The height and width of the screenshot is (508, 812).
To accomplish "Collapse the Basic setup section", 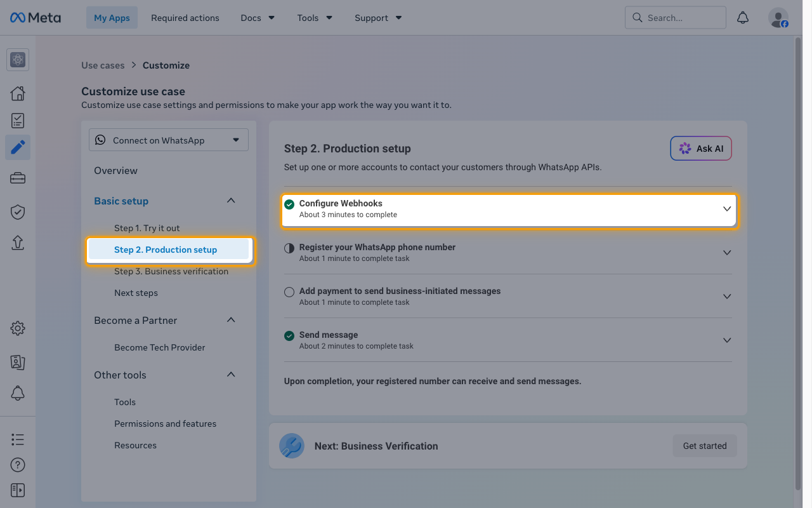I will [x=231, y=201].
